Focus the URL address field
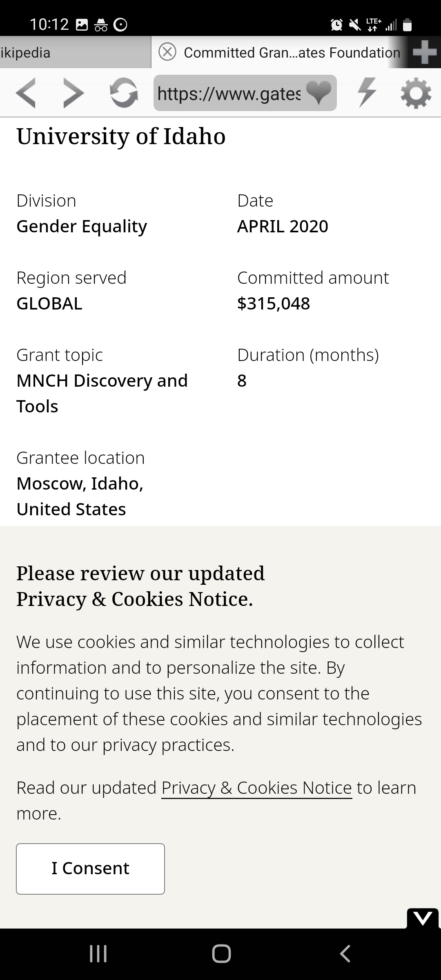The image size is (441, 980). (x=229, y=94)
